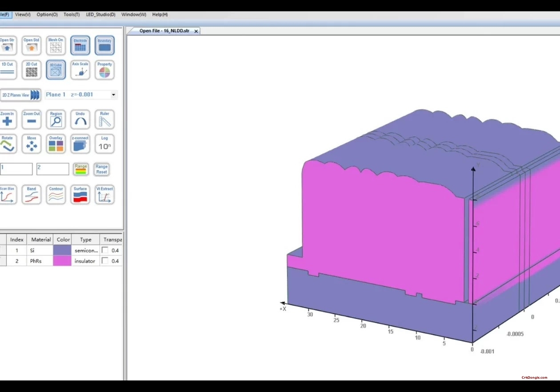Toggle the Boundary display icon
Screen dimensions: 560x392
point(104,45)
